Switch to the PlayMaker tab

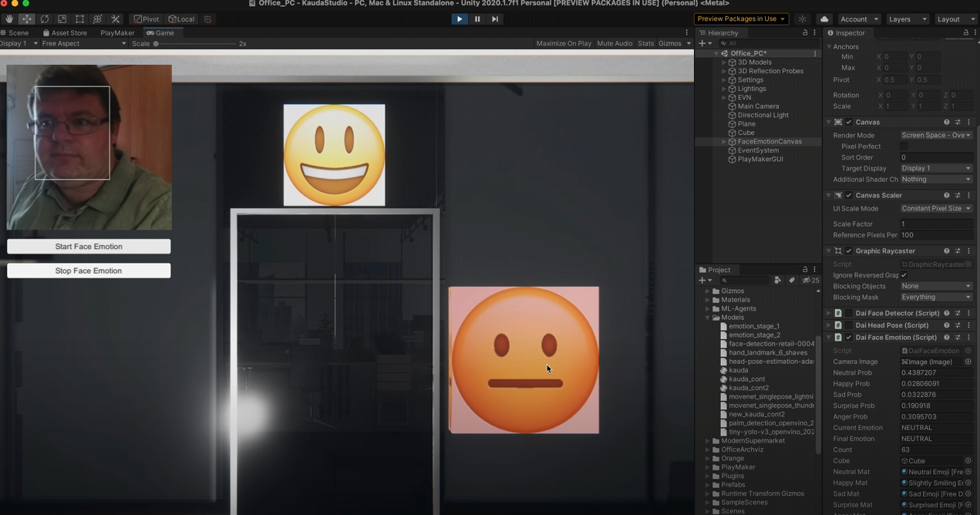tap(117, 33)
